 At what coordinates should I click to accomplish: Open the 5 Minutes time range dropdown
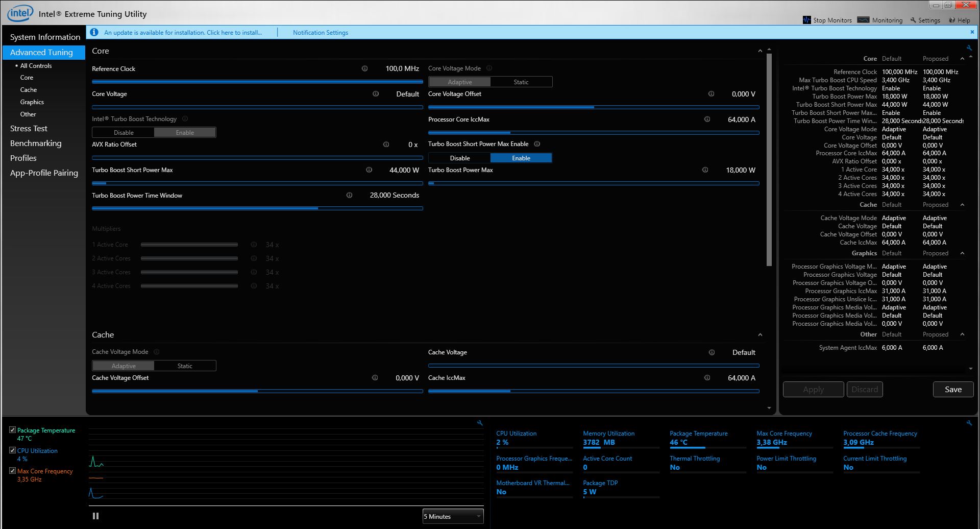(x=453, y=516)
